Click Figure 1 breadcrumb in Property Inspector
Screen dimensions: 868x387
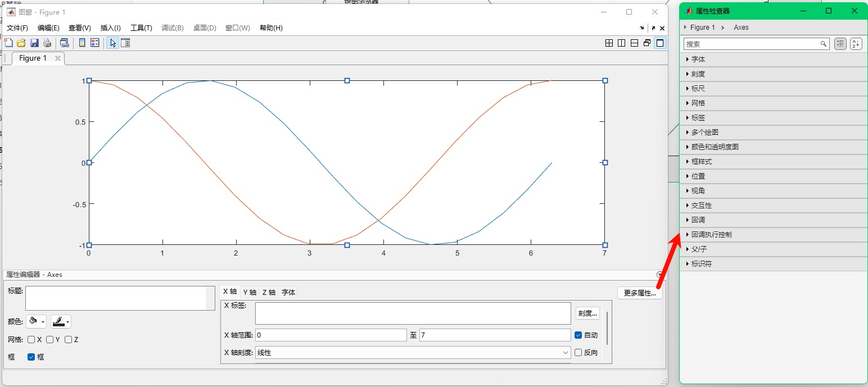pos(703,28)
